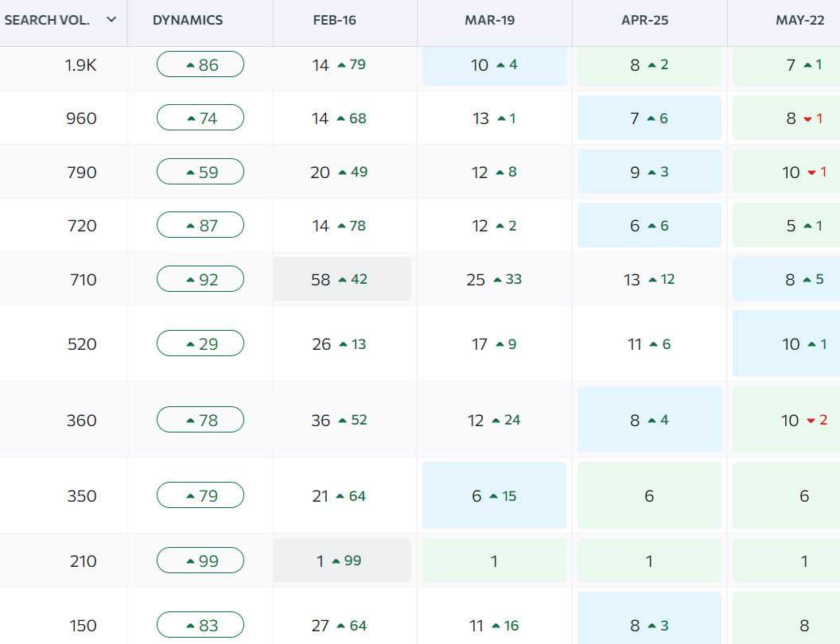
Task: Select the grey highlighted cell with rank 1 and change 99
Action: (342, 561)
